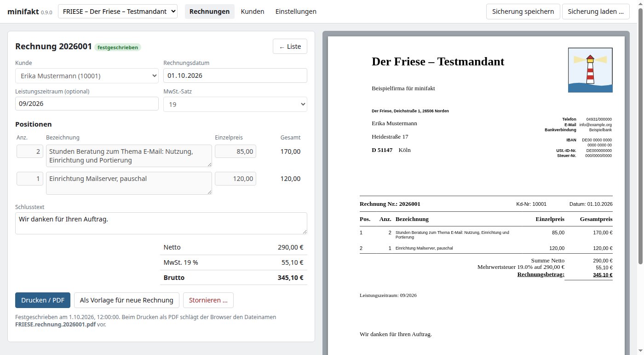Viewport: 644px width, 355px height.
Task: Click the preview email info@example.org
Action: coord(596,125)
